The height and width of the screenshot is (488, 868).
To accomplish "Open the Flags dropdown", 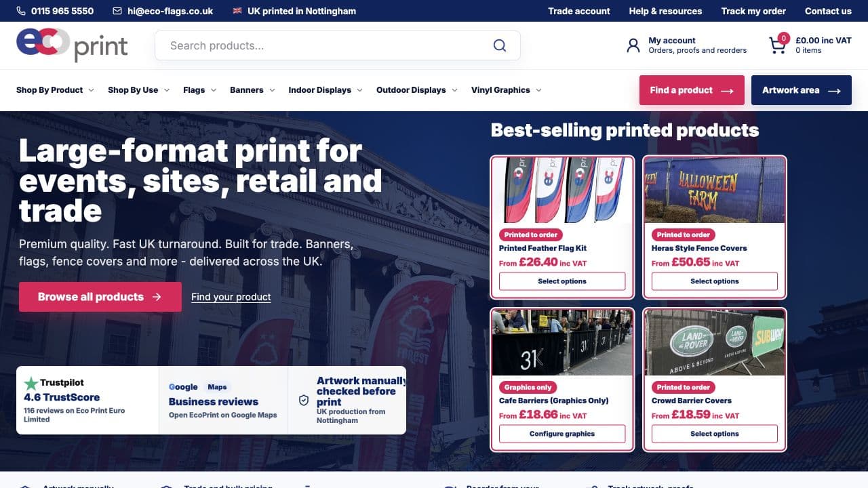I will (x=199, y=90).
